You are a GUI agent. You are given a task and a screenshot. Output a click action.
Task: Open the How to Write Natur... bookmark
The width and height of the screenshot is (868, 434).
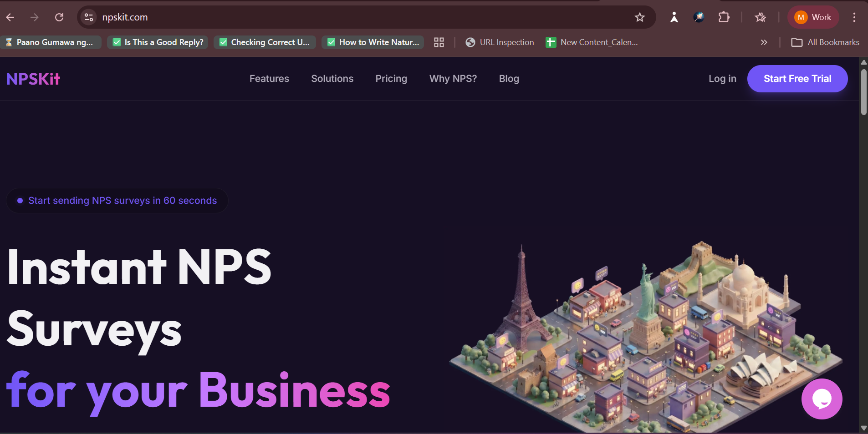tap(373, 42)
